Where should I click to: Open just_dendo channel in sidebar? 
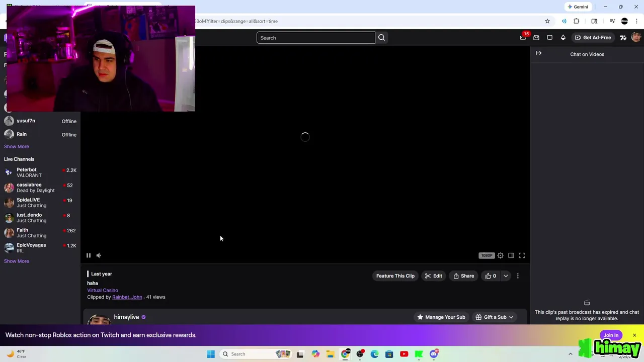point(40,218)
